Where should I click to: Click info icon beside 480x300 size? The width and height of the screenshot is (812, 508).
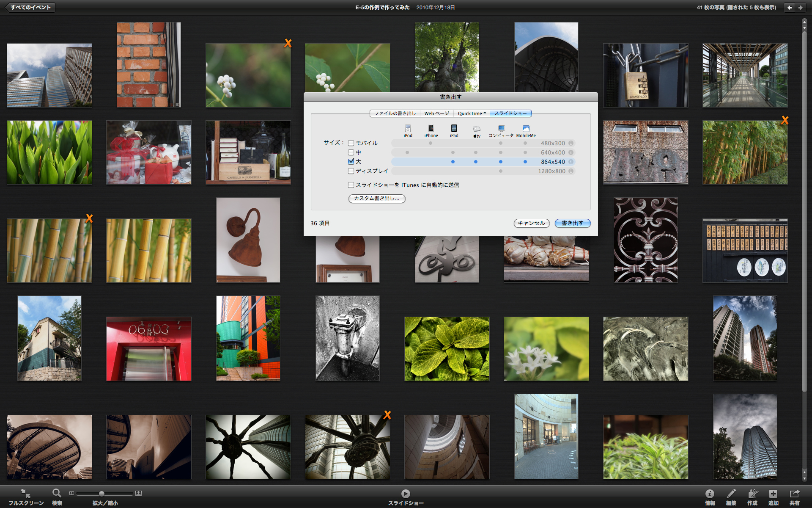click(x=571, y=143)
